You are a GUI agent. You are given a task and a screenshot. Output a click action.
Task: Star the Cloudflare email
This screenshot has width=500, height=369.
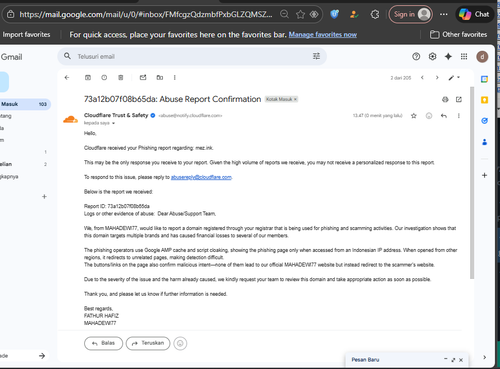point(414,116)
